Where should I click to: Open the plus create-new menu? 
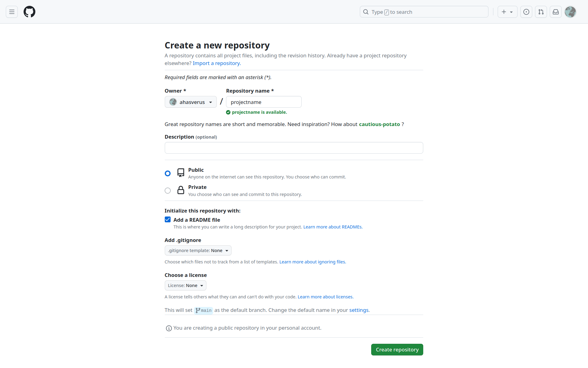[x=507, y=12]
